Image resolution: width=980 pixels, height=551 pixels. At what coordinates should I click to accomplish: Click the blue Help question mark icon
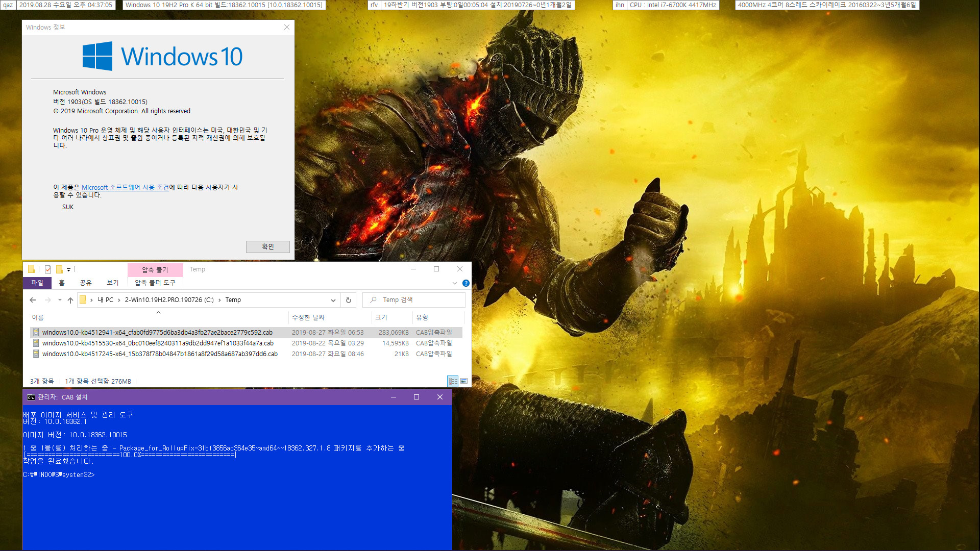(465, 283)
